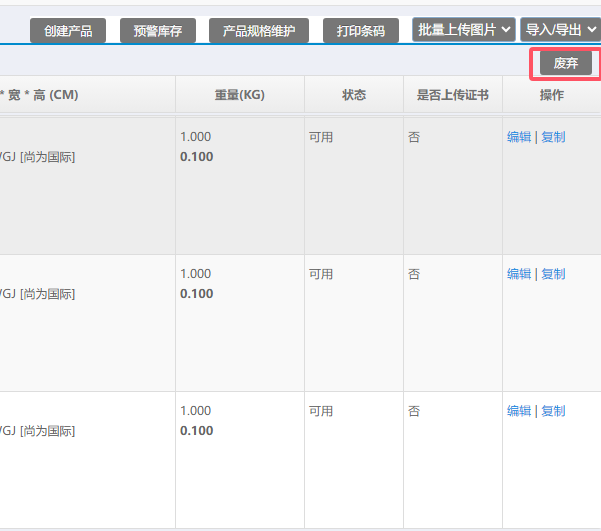Click the 操作 column header
The height and width of the screenshot is (531, 601).
coord(551,96)
